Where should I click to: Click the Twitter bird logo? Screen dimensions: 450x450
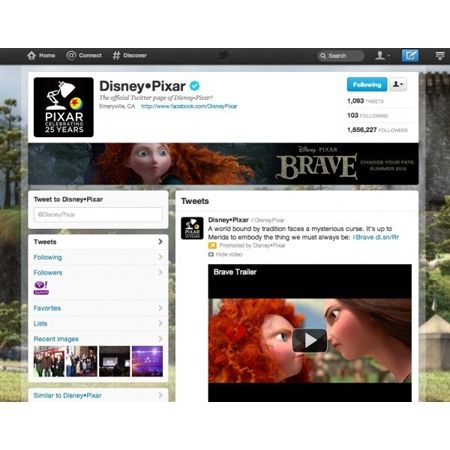[x=223, y=55]
